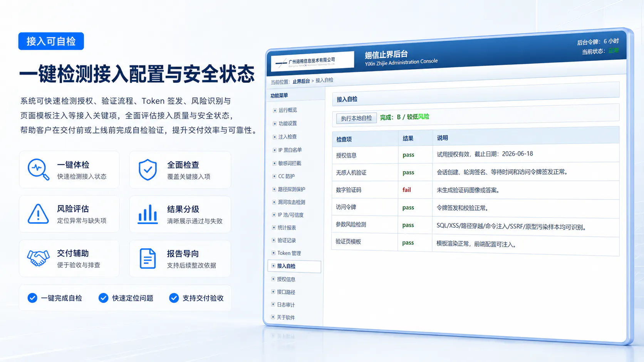This screenshot has width=644, height=362.
Task: Open 注入检查 menu item
Action: [287, 137]
